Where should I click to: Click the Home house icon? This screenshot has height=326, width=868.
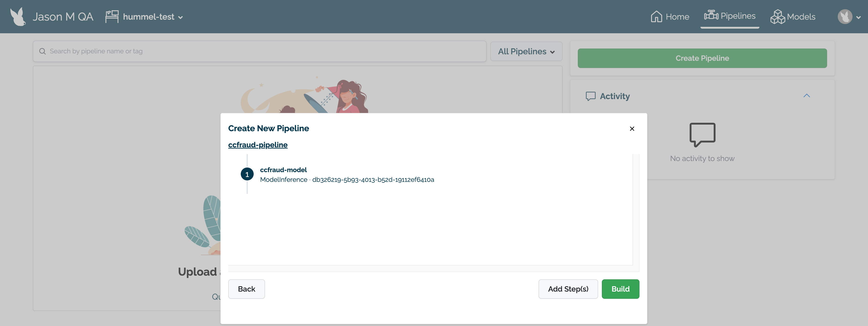click(x=656, y=16)
